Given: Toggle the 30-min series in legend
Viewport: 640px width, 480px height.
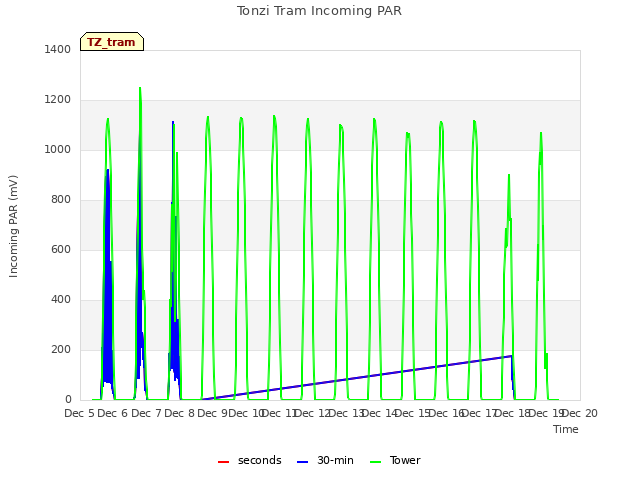Looking at the screenshot, I should click(325, 460).
